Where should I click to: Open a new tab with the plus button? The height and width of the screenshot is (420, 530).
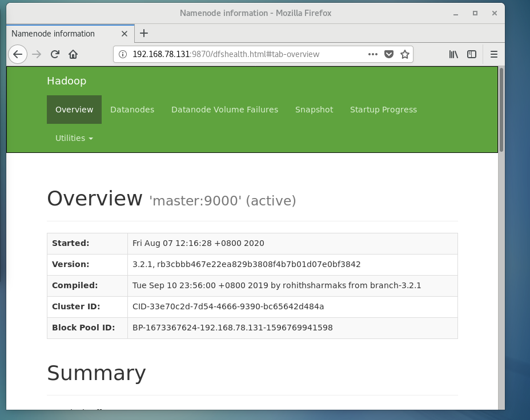144,33
